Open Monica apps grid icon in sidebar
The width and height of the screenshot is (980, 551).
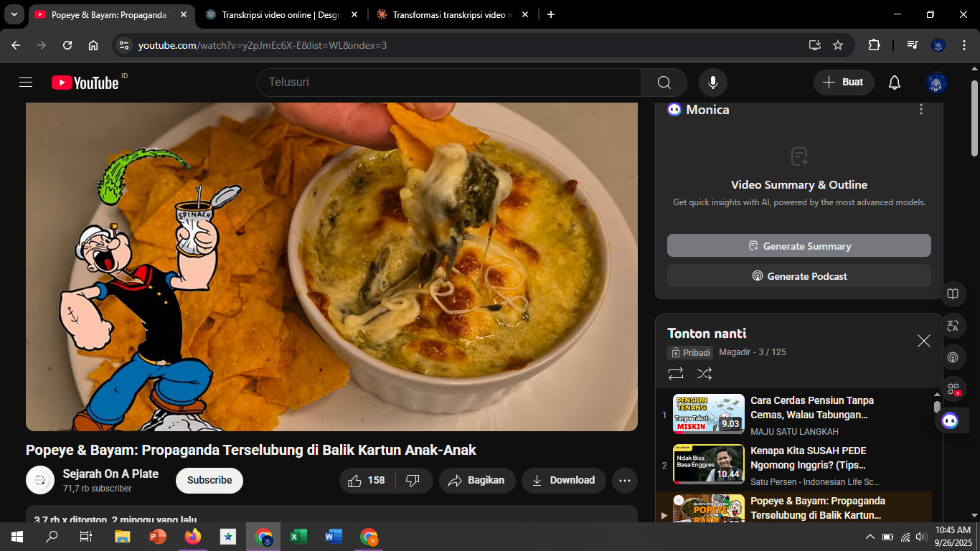coord(953,389)
